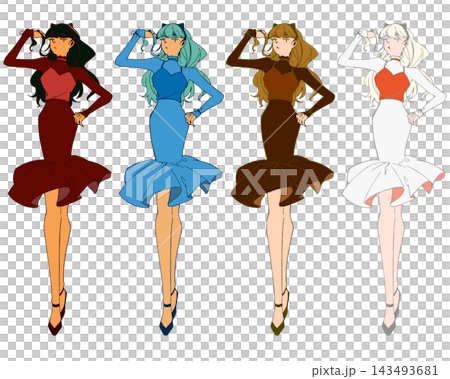Click the rust-brown bustier top
Viewport: 450px width, 379px height.
pyautogui.click(x=282, y=82)
